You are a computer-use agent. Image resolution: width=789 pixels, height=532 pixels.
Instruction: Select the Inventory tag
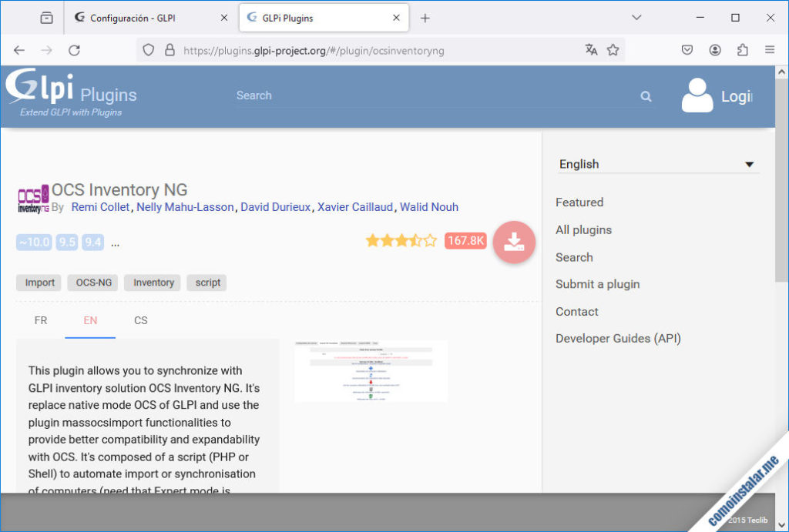153,283
